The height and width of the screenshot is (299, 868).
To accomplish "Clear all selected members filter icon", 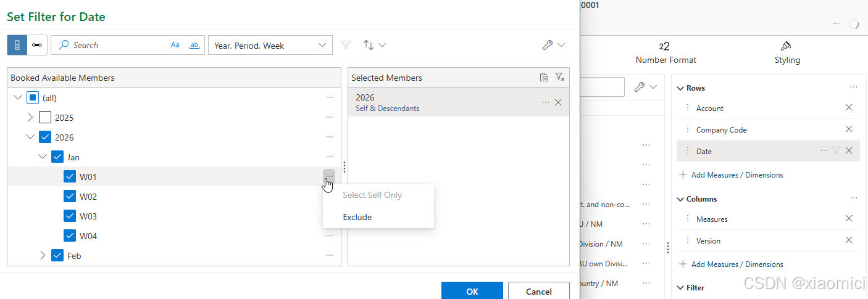I will (559, 77).
